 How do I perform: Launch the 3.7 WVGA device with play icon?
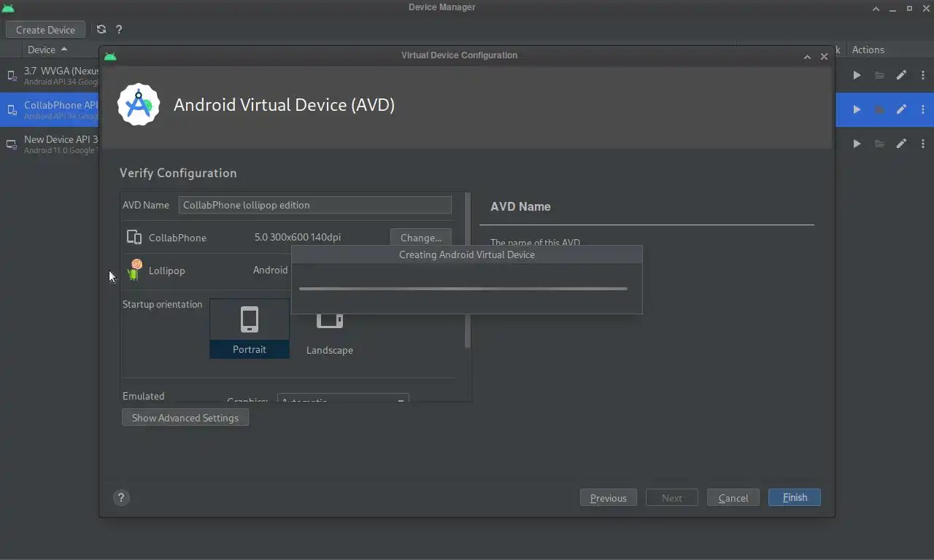coord(857,75)
